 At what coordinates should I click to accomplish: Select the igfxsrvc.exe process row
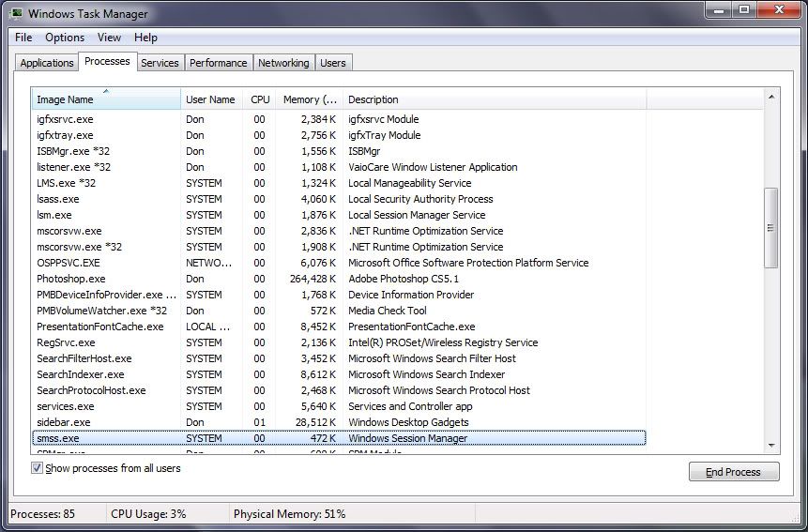coord(339,119)
